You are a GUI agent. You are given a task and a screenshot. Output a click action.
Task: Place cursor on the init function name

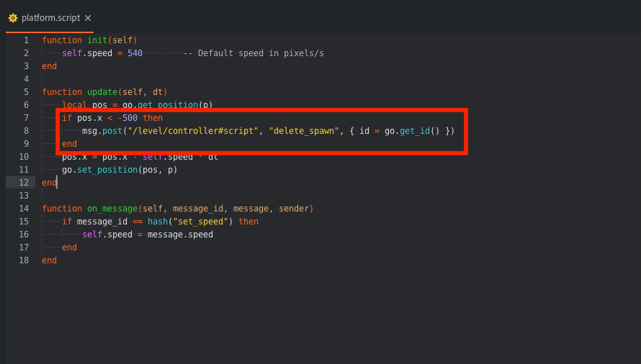[97, 40]
